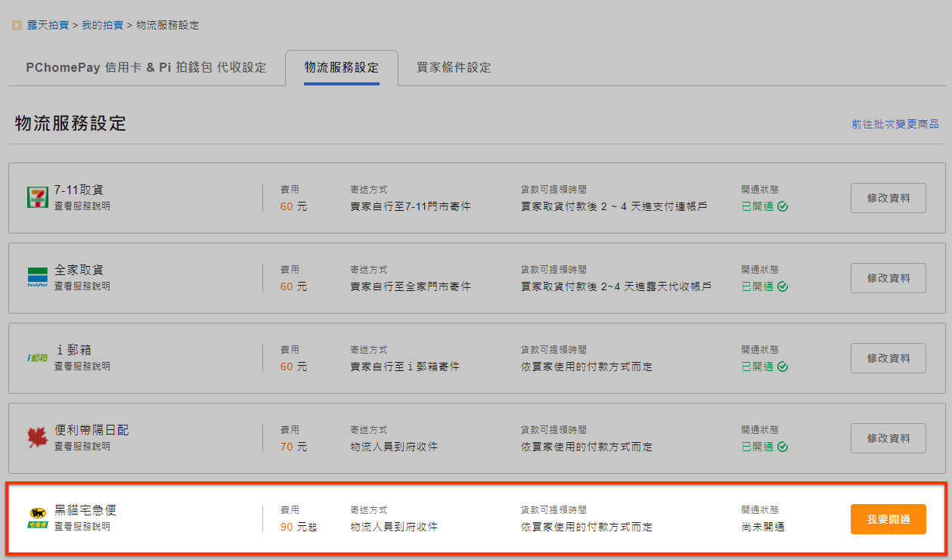Viewport: 952px width, 560px height.
Task: Select the 物流服務設定 tab
Action: [341, 67]
